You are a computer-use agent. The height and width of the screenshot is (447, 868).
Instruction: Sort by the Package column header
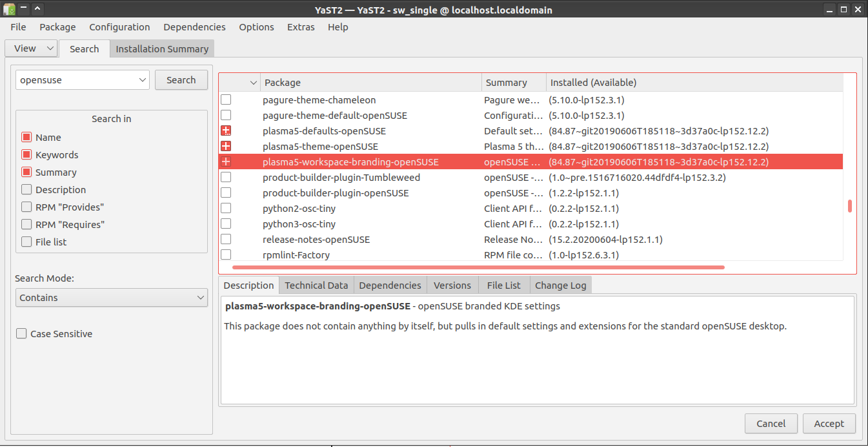pyautogui.click(x=371, y=83)
